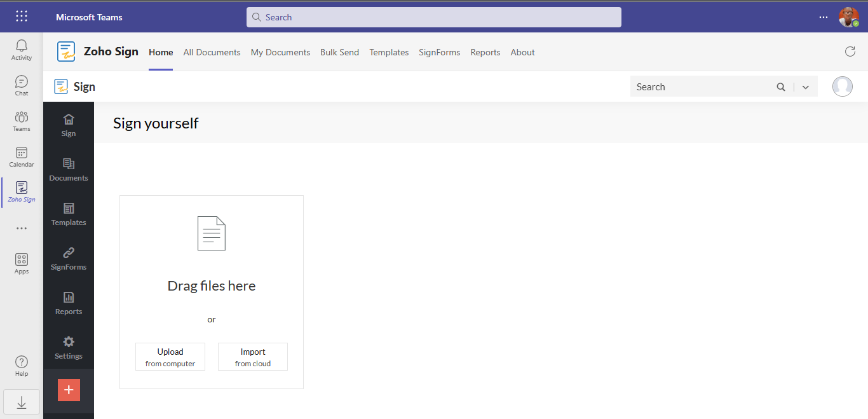Click the red plus create button
This screenshot has width=868, height=419.
69,390
